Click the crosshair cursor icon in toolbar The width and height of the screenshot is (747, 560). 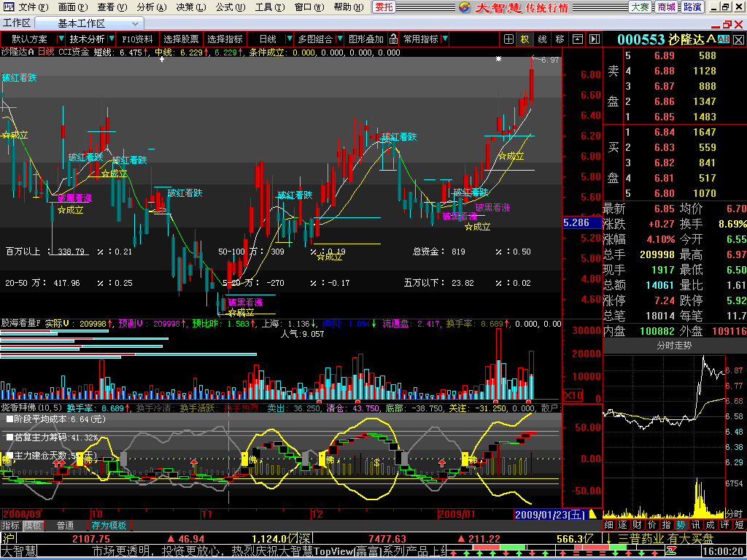pos(508,39)
